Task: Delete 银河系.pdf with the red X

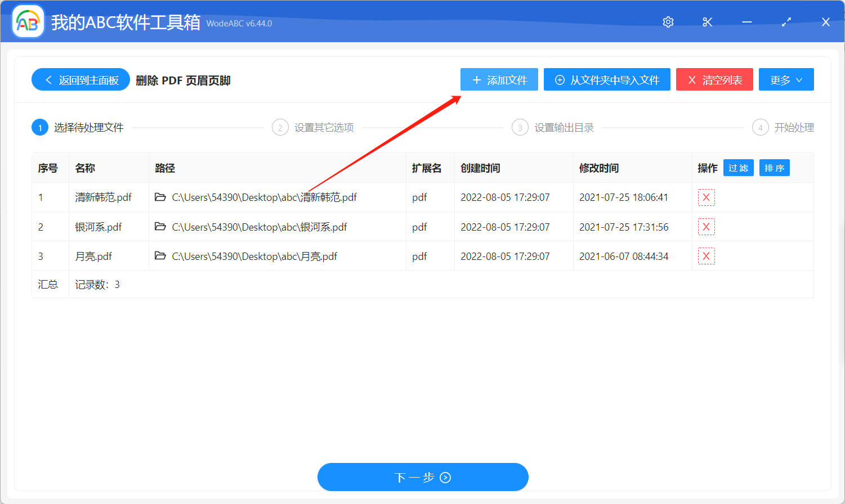Action: tap(706, 227)
